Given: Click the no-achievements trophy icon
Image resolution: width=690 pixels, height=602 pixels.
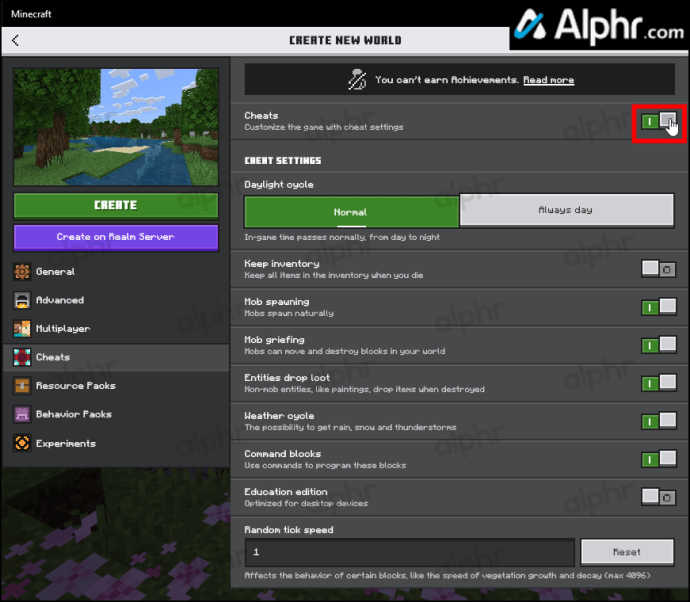Looking at the screenshot, I should pyautogui.click(x=357, y=80).
